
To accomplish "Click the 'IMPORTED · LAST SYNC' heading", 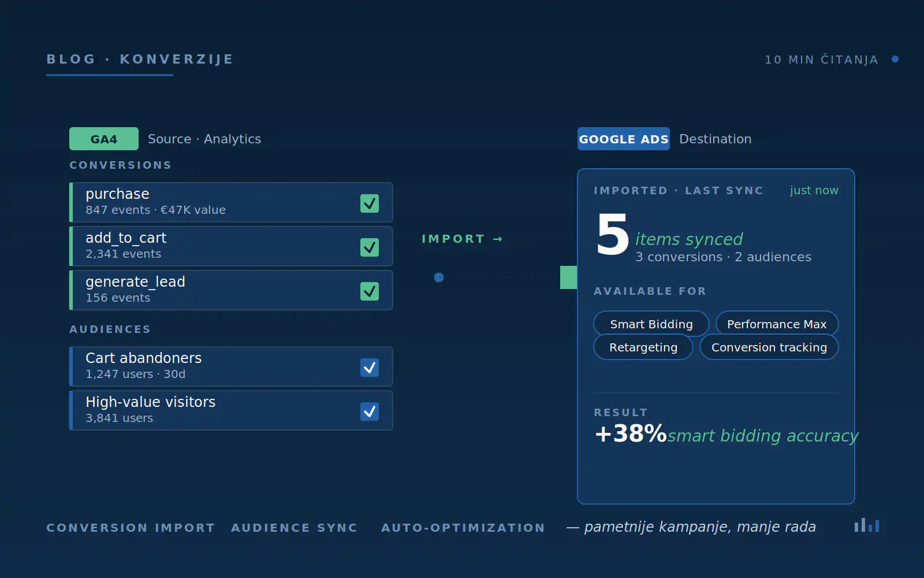I will pos(679,190).
